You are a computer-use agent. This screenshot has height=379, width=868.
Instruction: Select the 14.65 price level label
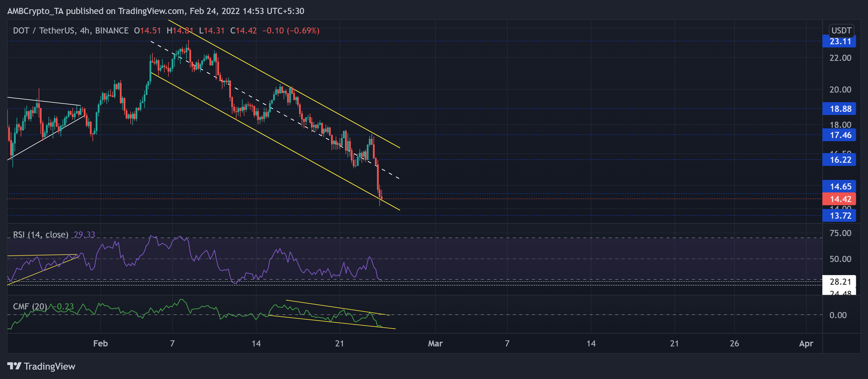839,187
